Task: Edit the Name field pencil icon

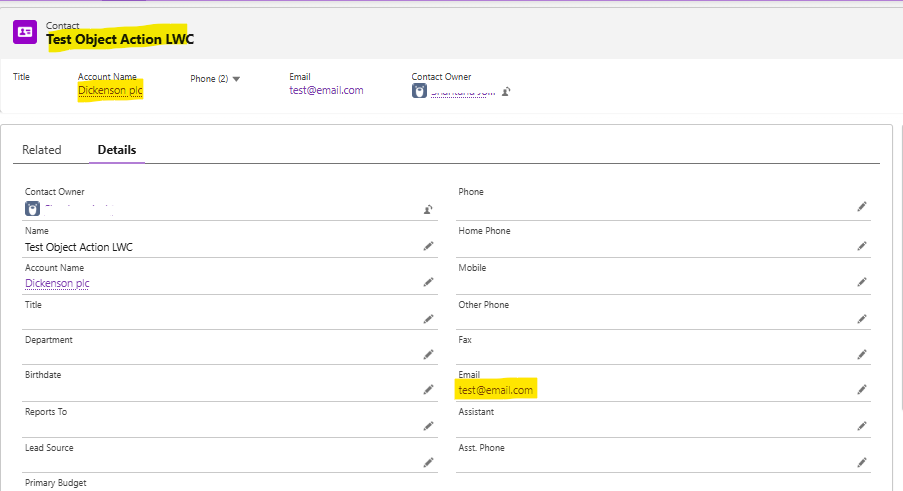Action: point(428,246)
